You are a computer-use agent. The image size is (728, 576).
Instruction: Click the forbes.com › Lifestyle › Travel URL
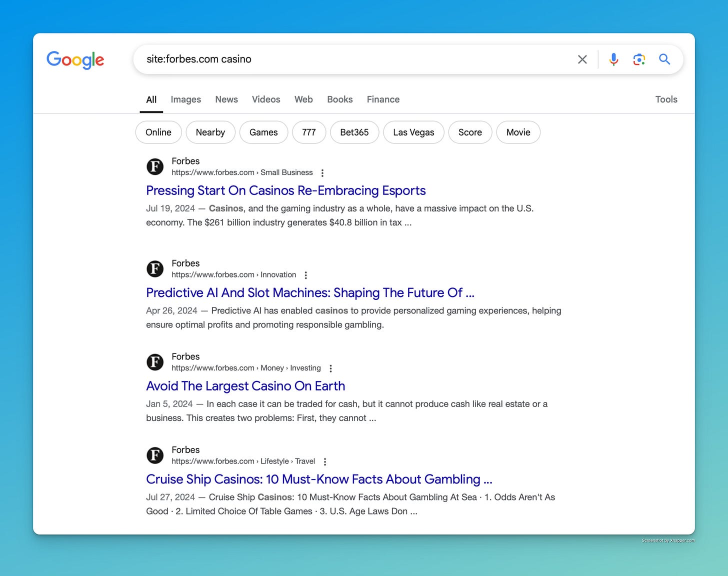tap(243, 461)
